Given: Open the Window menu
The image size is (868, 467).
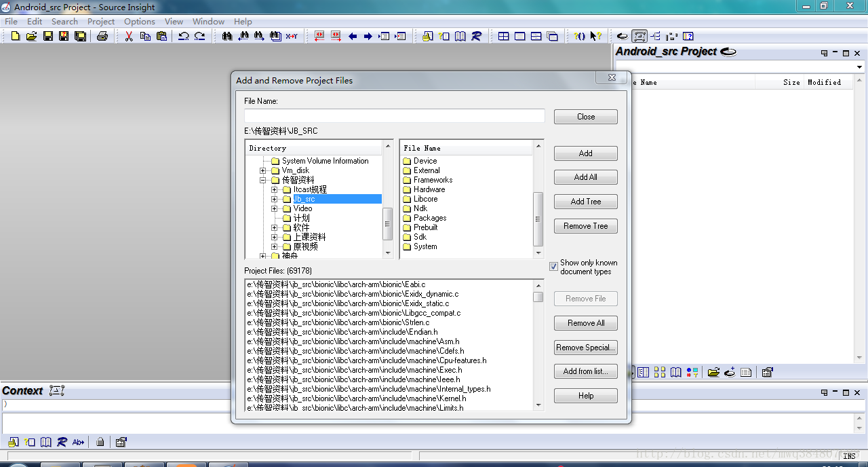Looking at the screenshot, I should coord(208,21).
